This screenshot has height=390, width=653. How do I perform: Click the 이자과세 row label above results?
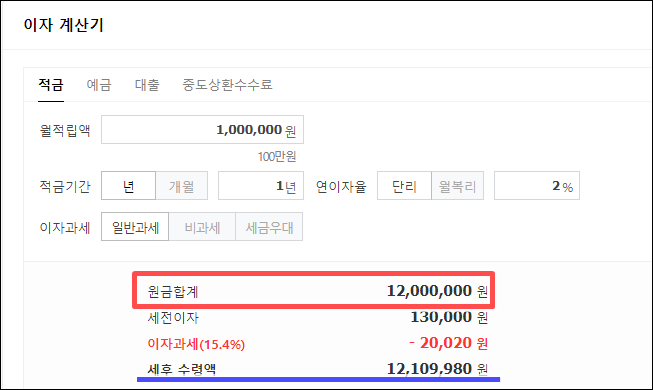(65, 228)
